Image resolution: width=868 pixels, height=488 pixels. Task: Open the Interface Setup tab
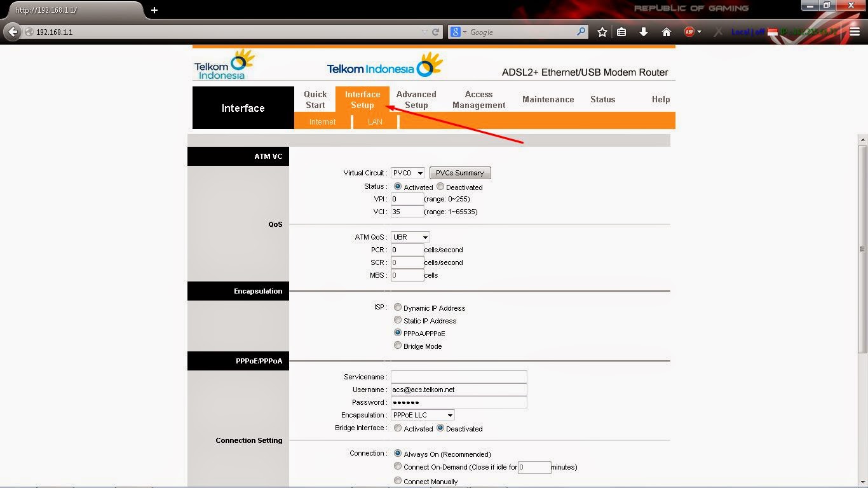[362, 100]
